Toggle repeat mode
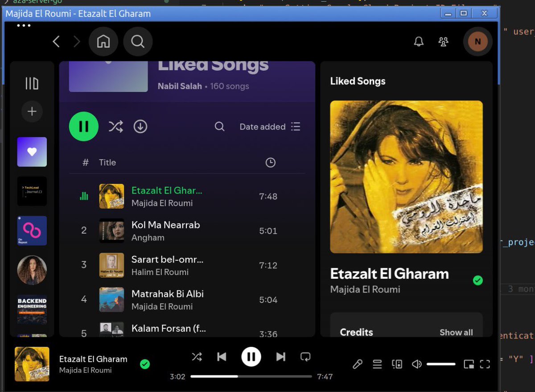 305,357
